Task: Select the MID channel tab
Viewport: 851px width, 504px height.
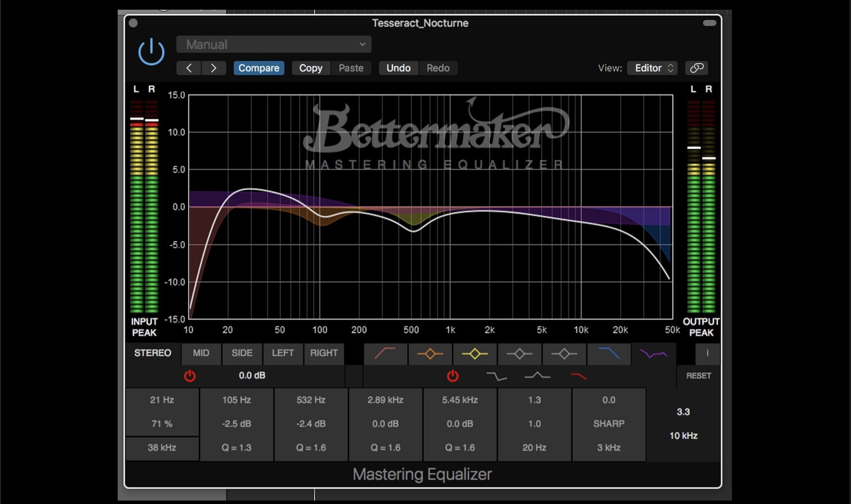Action: click(201, 353)
